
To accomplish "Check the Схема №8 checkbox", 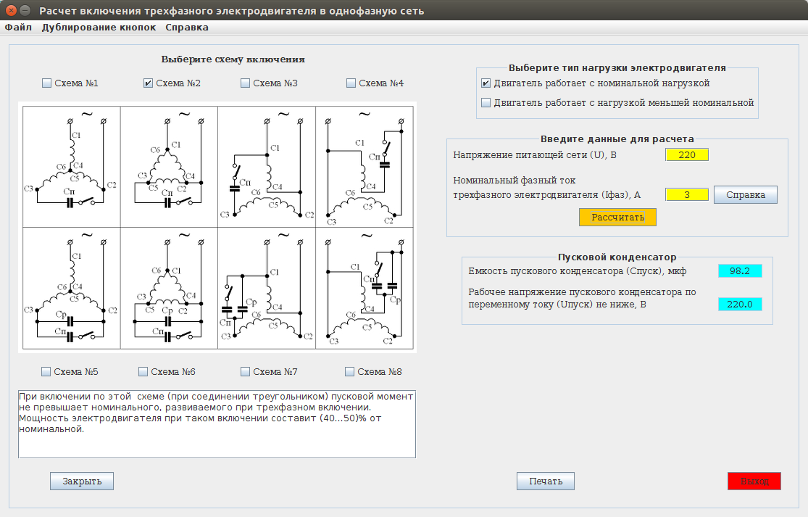I will click(351, 372).
